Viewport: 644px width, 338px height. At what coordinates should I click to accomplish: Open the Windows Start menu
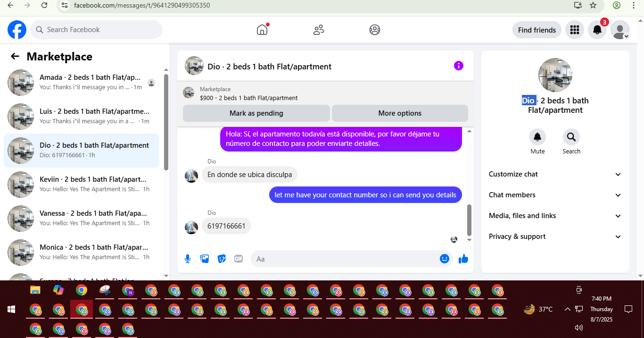click(11, 309)
